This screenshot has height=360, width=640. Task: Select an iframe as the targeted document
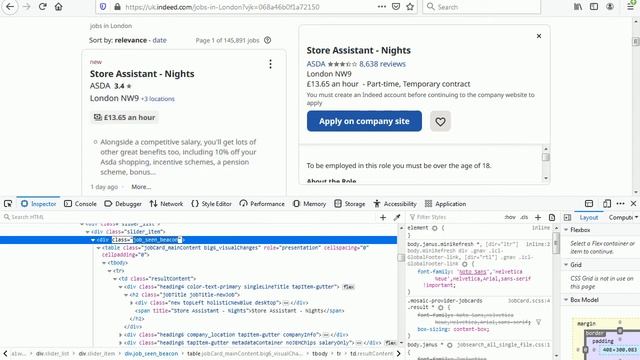point(589,203)
